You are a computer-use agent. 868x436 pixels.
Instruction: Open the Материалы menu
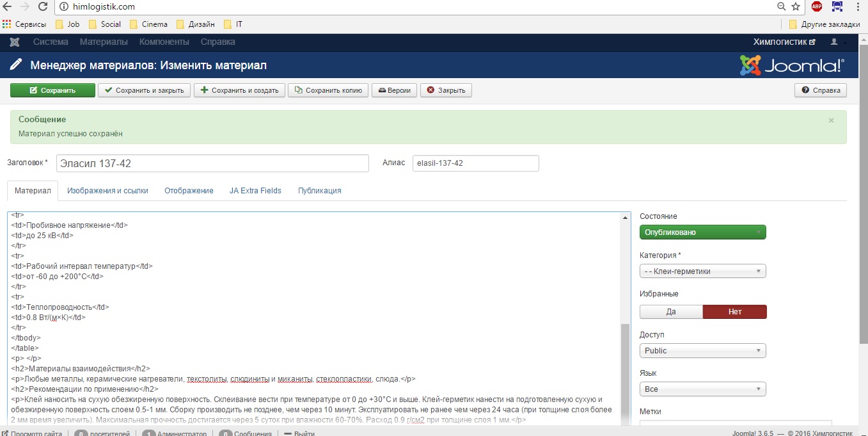(104, 42)
